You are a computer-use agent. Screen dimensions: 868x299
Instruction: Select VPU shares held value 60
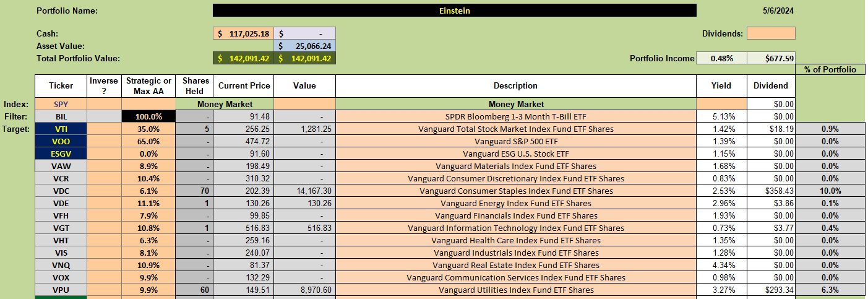(x=193, y=290)
